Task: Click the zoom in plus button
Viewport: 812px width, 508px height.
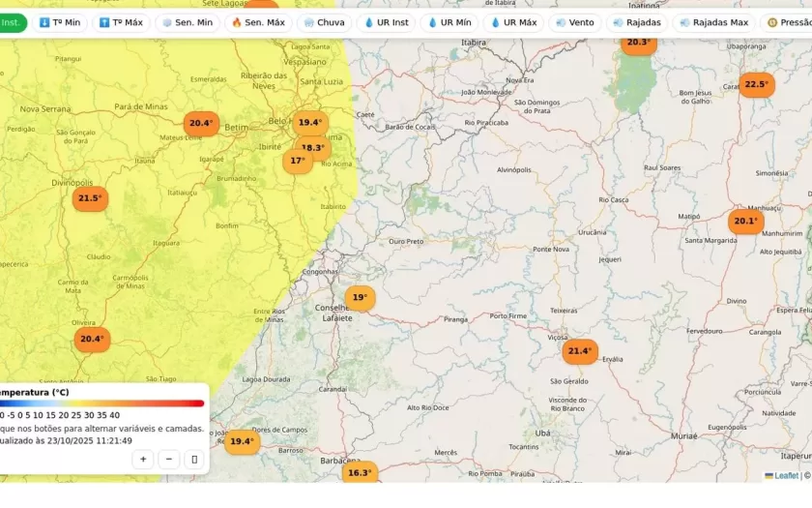Action: tap(143, 460)
